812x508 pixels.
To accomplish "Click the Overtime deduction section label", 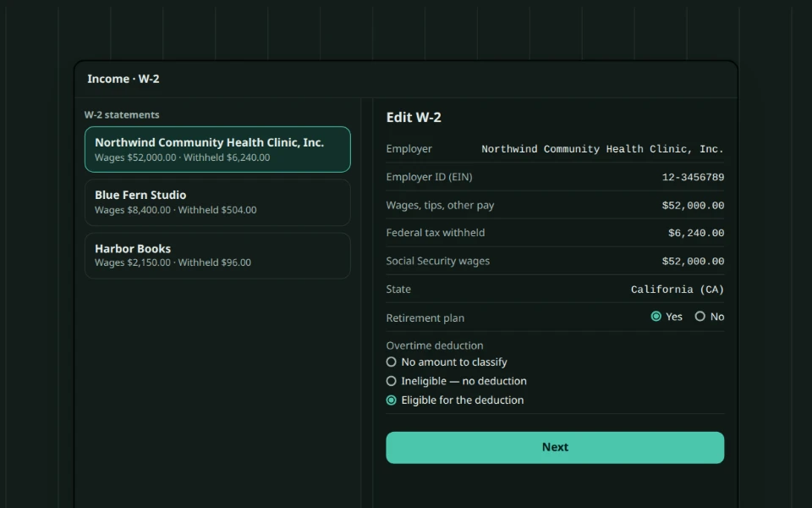I will (435, 345).
